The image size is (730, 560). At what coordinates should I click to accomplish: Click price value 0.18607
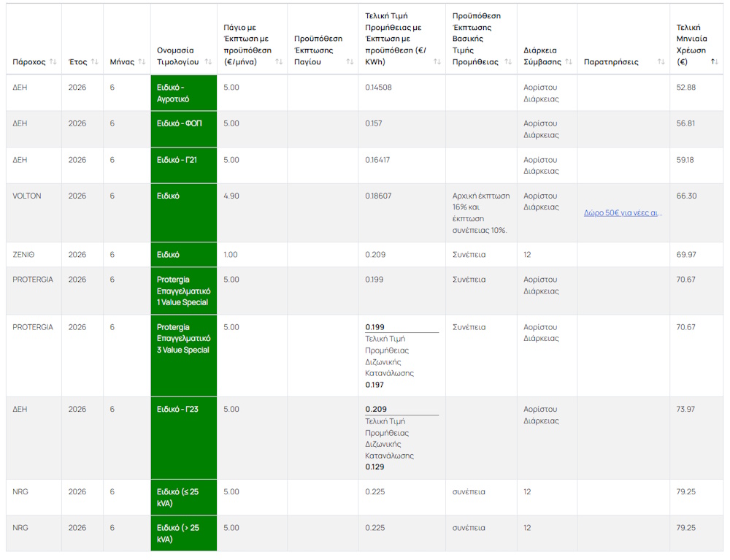378,196
